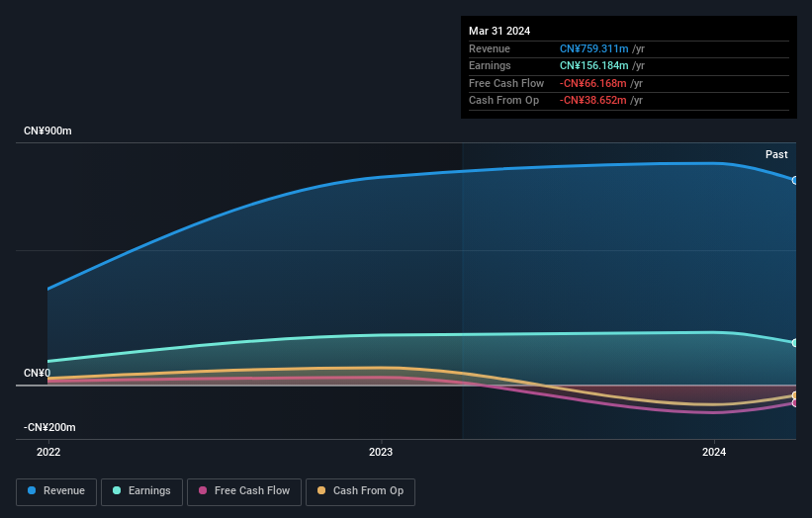Click the pink Free Cash Flow legend dot
Viewport: 812px width, 518px height.
tap(203, 490)
